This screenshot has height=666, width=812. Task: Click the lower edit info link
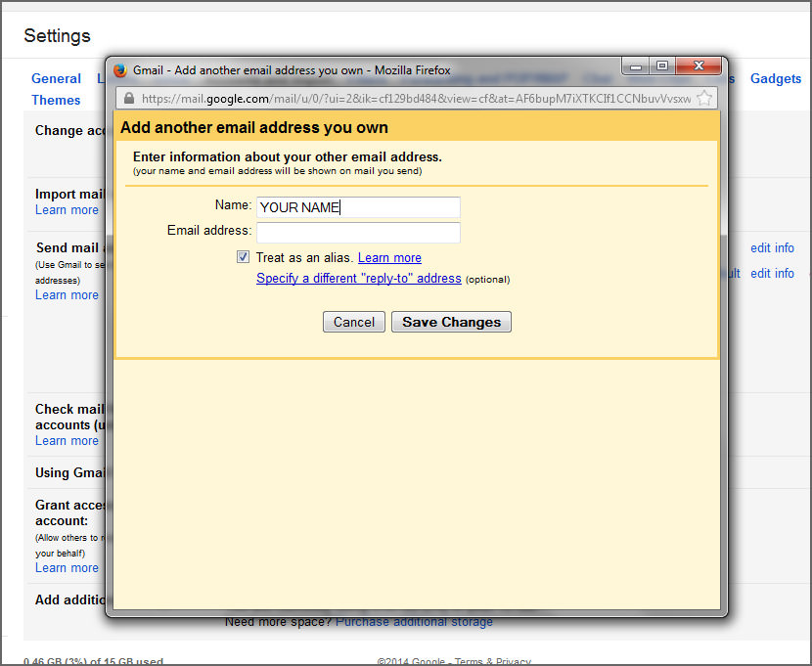pos(772,273)
